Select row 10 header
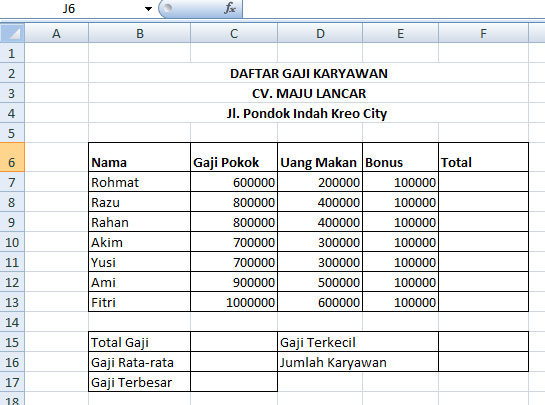The image size is (545, 405). (12, 242)
